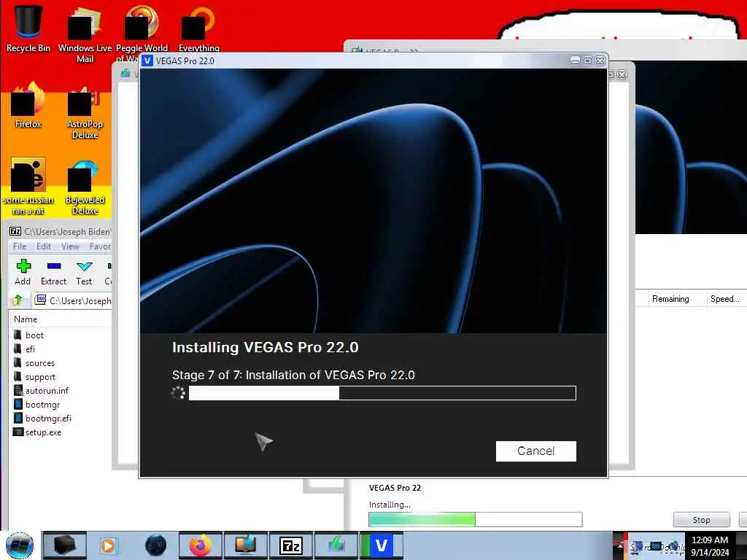
Task: Click the Remaining column header
Action: coord(670,298)
